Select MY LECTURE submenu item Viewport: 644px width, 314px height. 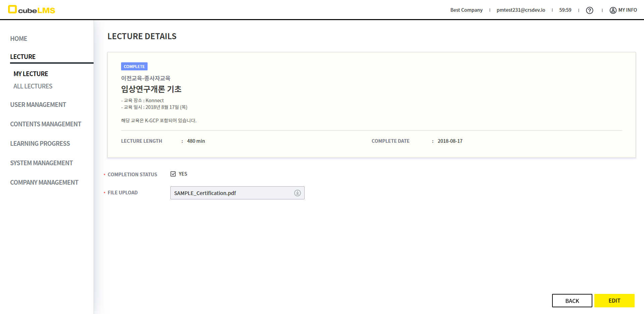[31, 74]
